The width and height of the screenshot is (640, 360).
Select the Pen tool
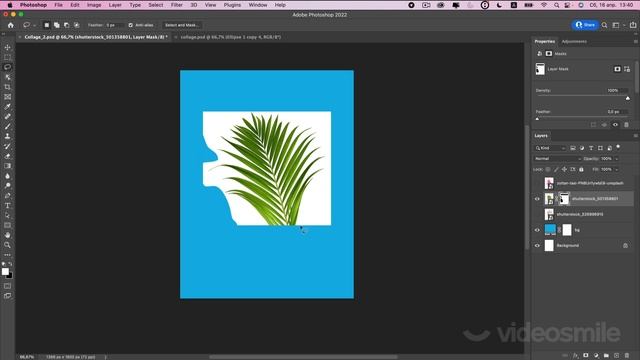pos(7,196)
